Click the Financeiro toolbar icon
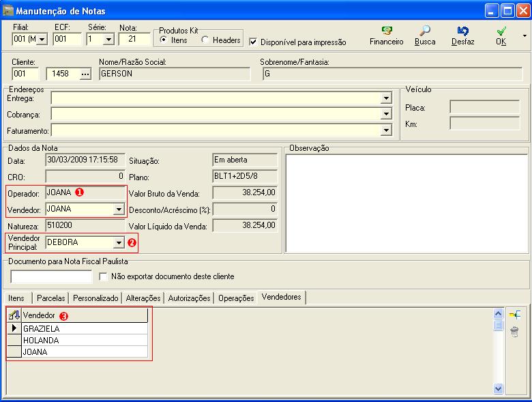Screen dimensions: 532x402 pos(386,32)
